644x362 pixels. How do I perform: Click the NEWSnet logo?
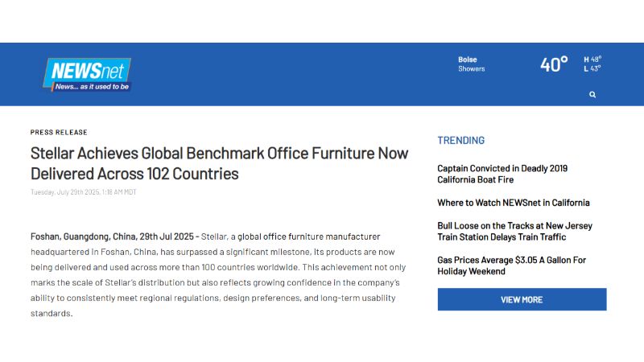point(86,71)
